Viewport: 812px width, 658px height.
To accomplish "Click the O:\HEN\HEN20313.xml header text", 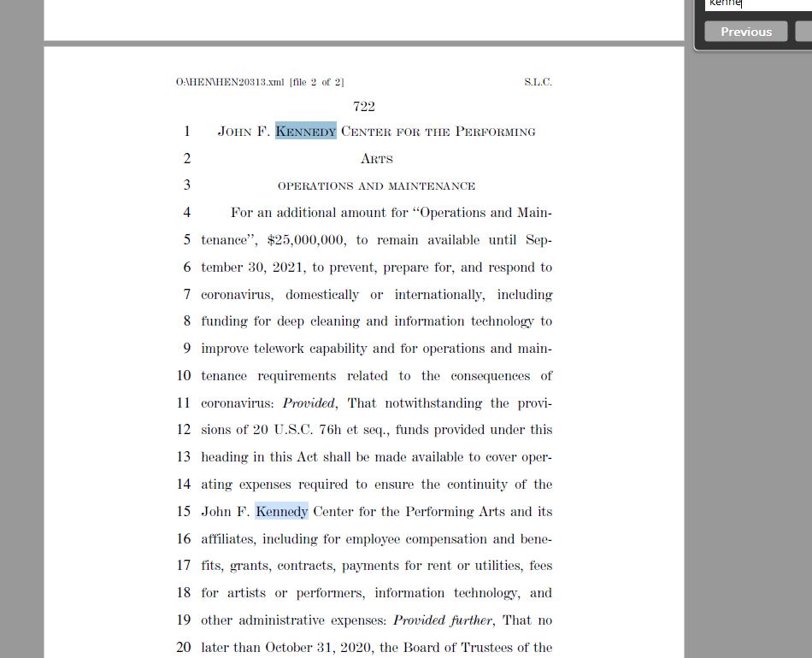I will 230,82.
